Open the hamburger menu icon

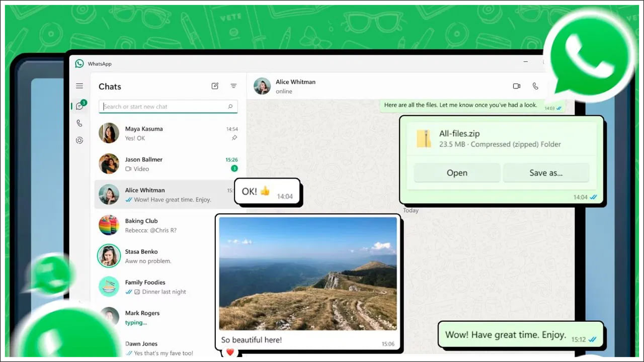(79, 85)
